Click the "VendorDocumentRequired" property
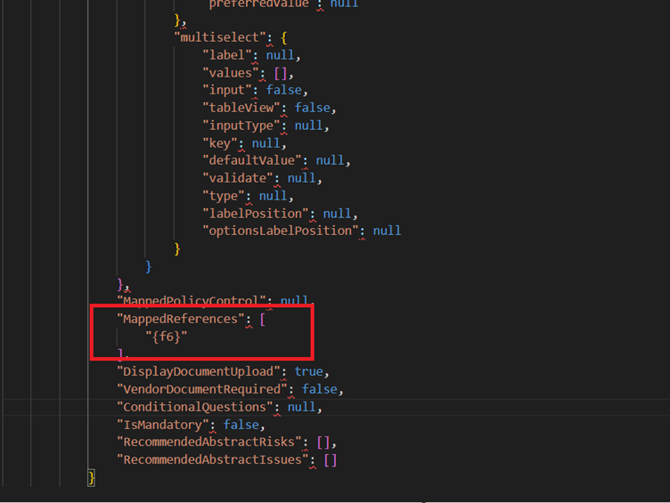Screen dimensions: 670x503 pyautogui.click(x=202, y=389)
